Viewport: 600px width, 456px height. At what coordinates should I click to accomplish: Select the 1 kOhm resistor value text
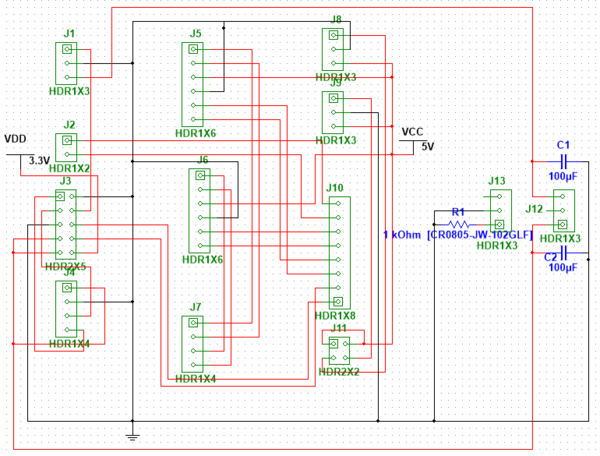pos(401,234)
